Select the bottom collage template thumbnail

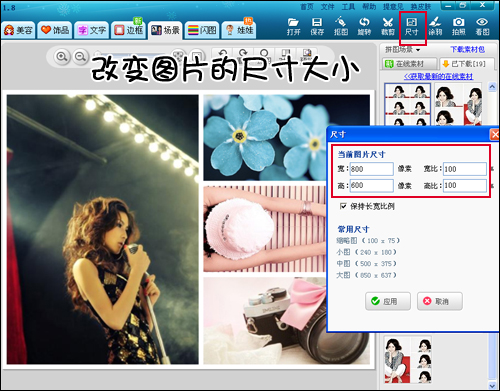[x=408, y=360]
